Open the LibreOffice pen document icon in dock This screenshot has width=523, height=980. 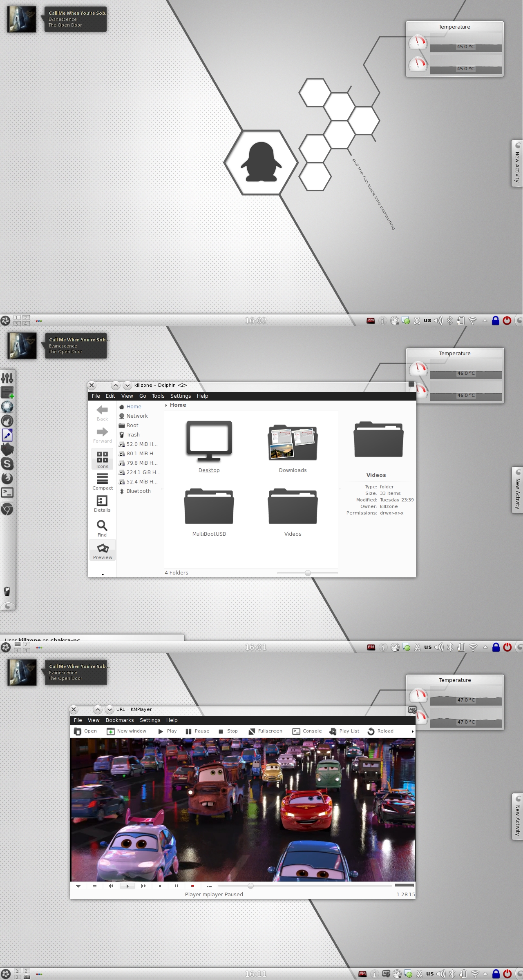click(x=7, y=435)
